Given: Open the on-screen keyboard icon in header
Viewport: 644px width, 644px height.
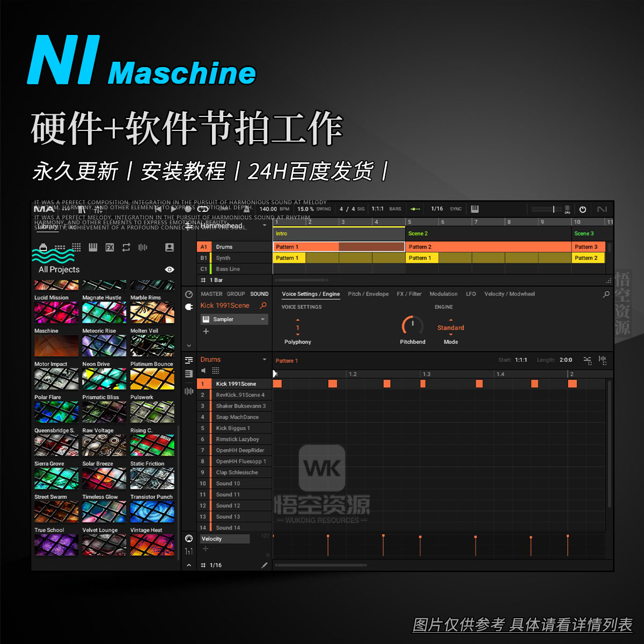Looking at the screenshot, I should [x=474, y=209].
